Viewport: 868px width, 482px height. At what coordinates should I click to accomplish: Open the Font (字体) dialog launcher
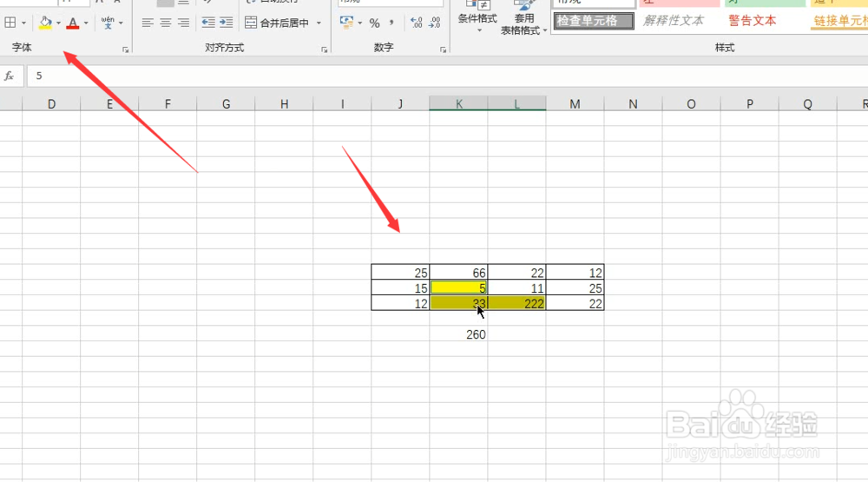click(x=126, y=50)
